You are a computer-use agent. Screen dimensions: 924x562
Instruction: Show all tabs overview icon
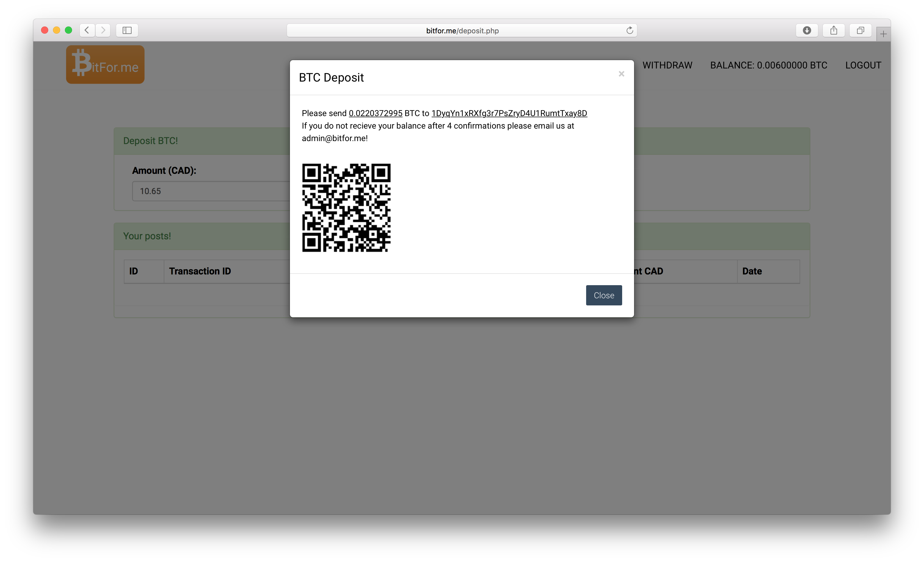click(x=860, y=30)
